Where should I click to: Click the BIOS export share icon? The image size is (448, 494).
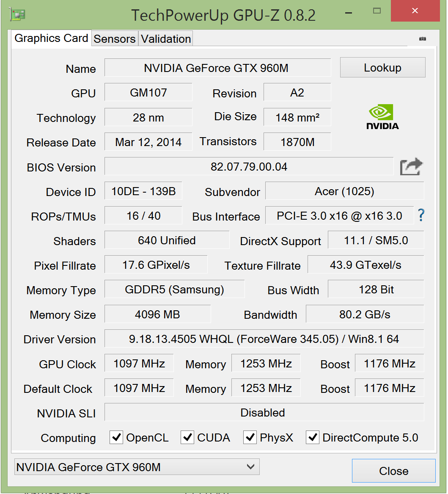coord(411,167)
